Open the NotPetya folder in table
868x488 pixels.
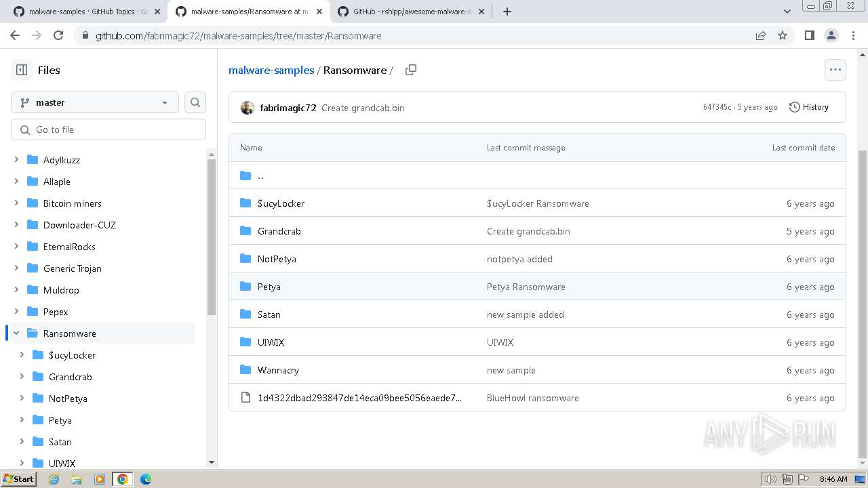277,259
